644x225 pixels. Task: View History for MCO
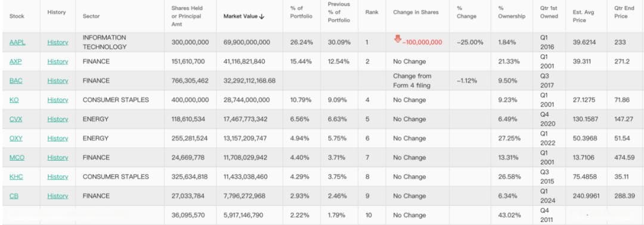coord(57,158)
